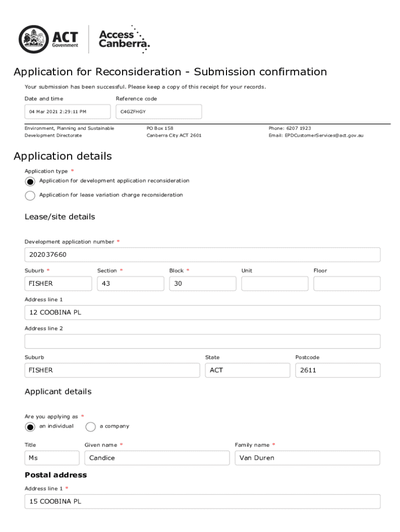
Task: Focus the Given name field with Candice
Action: tap(157, 458)
